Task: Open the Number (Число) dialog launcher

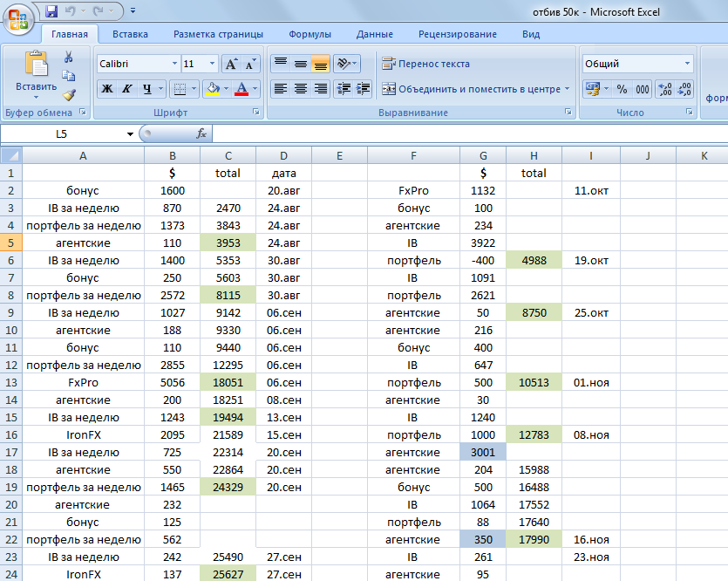Action: click(689, 112)
